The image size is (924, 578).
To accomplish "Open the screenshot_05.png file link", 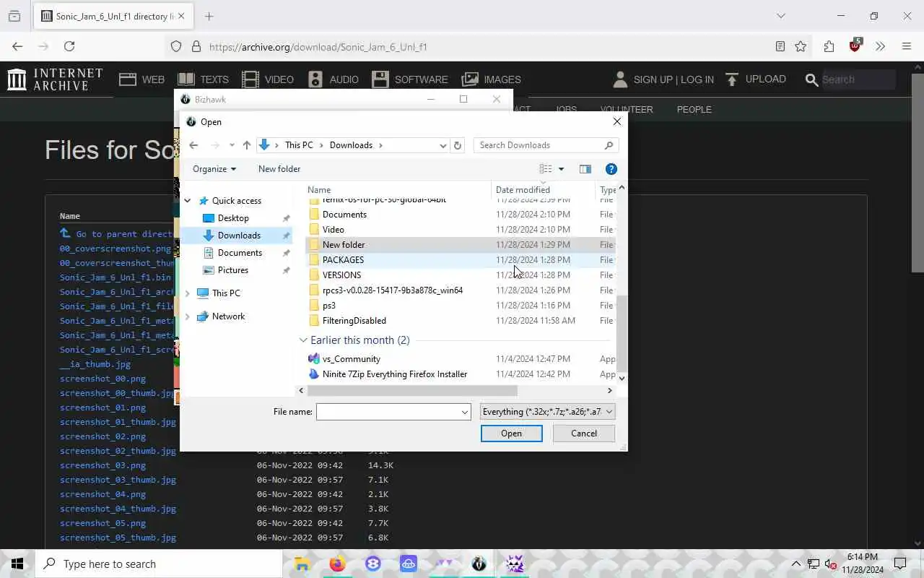I will tap(103, 523).
